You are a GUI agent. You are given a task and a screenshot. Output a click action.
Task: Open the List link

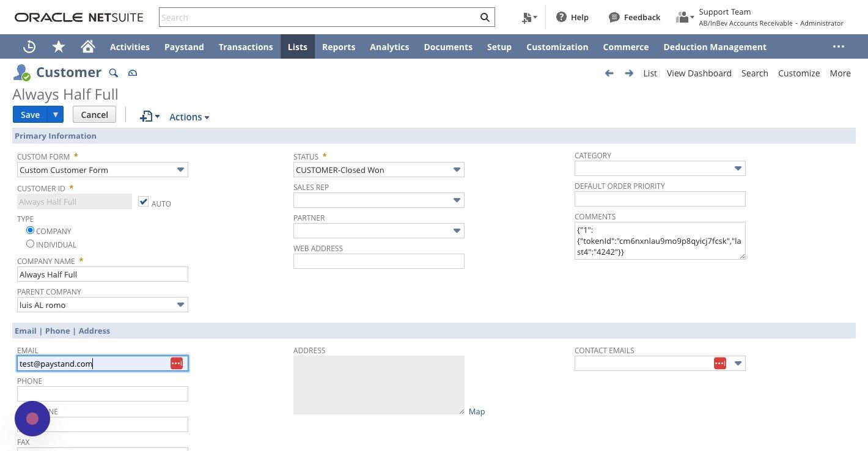650,73
